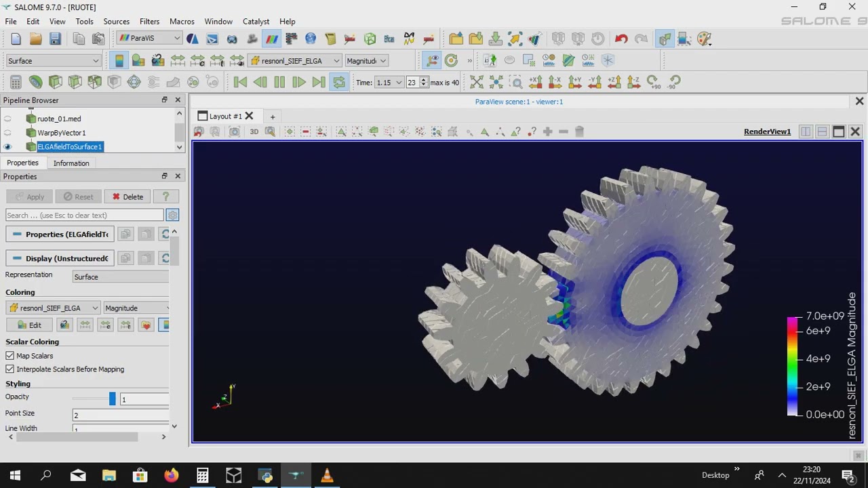Click the Edit color map button
Screen dimensions: 868x488
(x=29, y=325)
